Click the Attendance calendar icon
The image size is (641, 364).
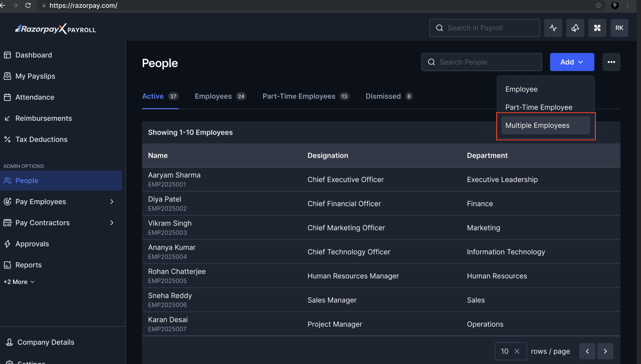point(7,97)
